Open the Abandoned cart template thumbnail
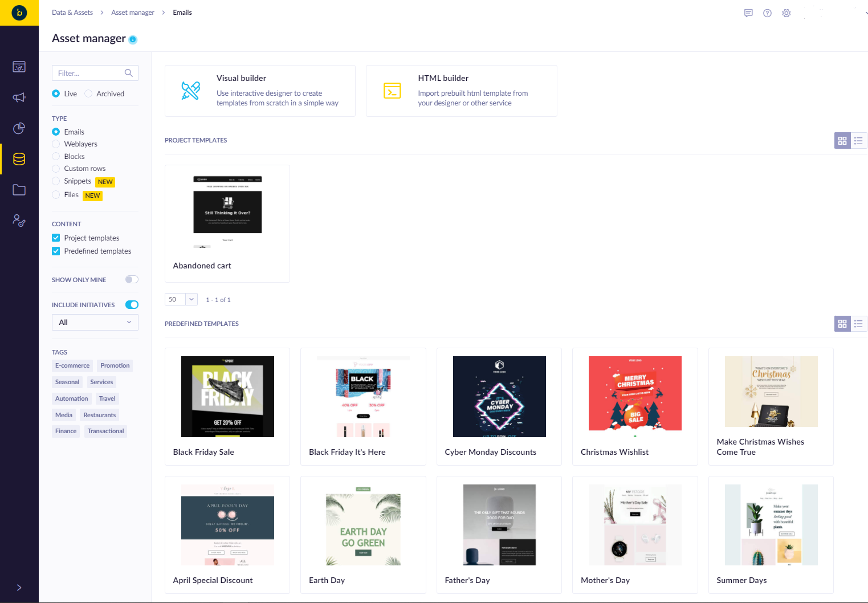The height and width of the screenshot is (603, 868). [227, 211]
